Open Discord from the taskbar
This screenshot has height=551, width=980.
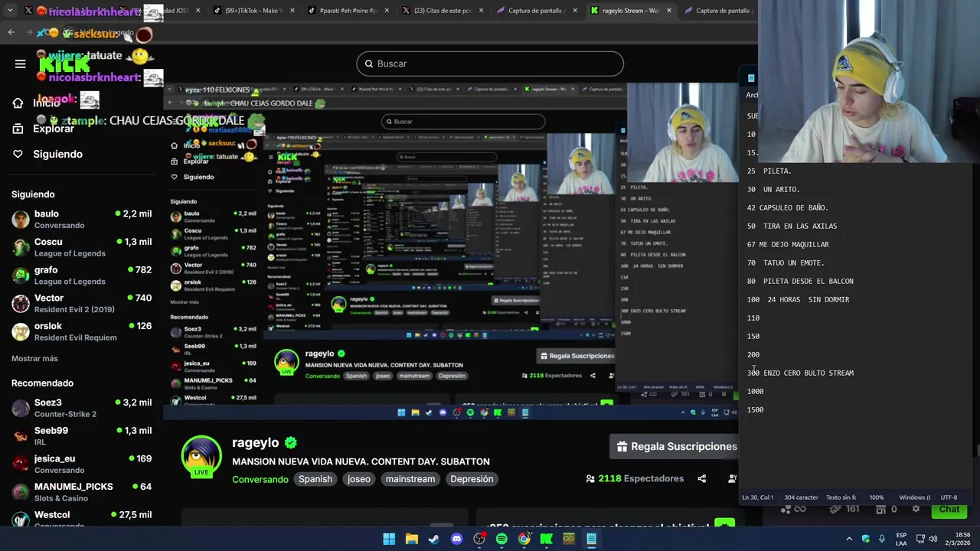456,539
